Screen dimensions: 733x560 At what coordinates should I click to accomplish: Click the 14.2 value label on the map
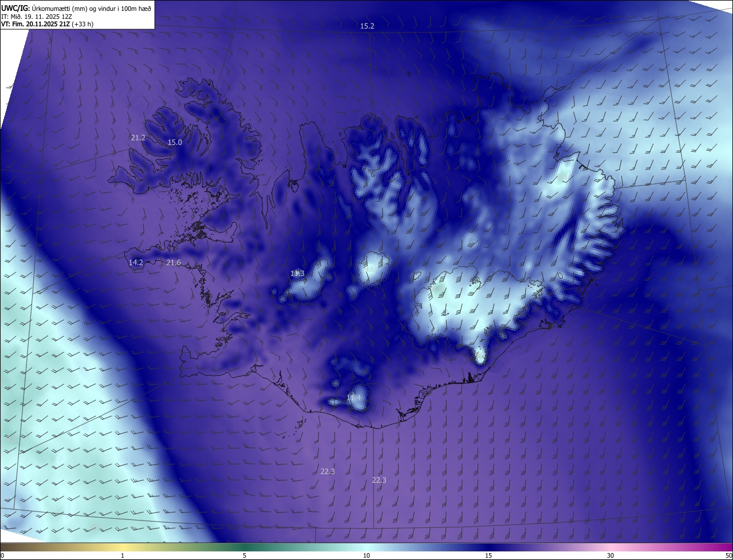136,263
